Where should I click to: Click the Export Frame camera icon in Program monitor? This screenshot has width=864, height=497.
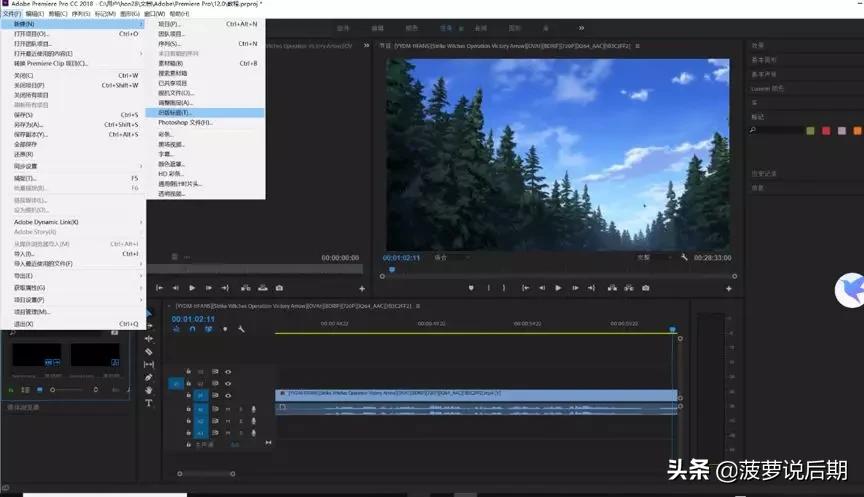coord(645,288)
